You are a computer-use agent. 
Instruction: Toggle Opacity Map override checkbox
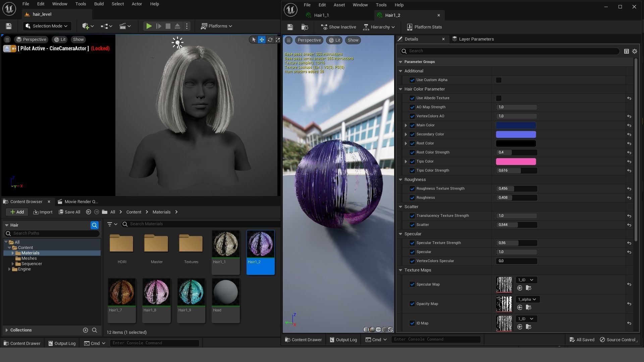[x=412, y=304]
